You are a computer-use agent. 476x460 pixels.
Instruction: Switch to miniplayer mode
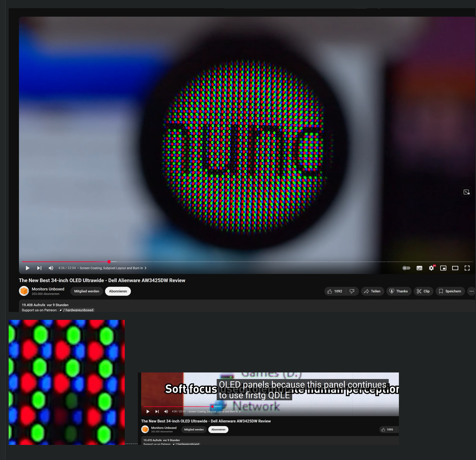[x=443, y=268]
